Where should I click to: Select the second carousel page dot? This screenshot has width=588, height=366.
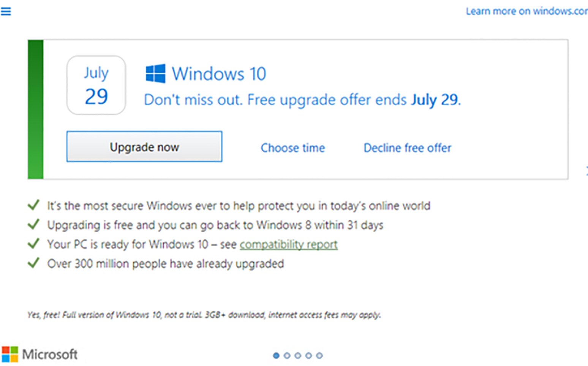(287, 356)
